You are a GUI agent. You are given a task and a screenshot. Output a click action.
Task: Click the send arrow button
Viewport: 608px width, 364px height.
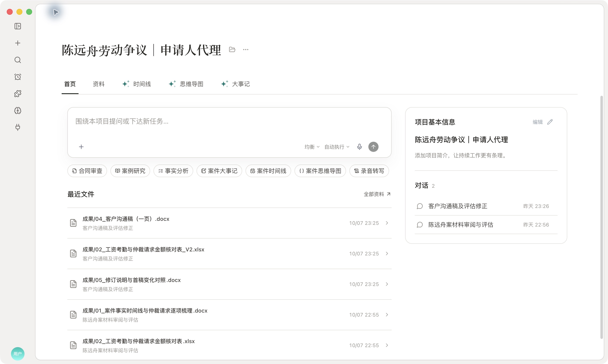pos(373,147)
